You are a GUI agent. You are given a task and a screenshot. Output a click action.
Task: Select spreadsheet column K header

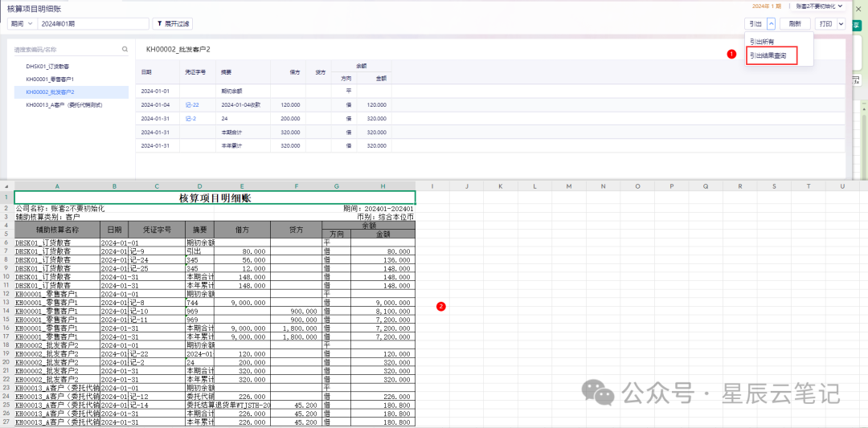[x=501, y=186]
